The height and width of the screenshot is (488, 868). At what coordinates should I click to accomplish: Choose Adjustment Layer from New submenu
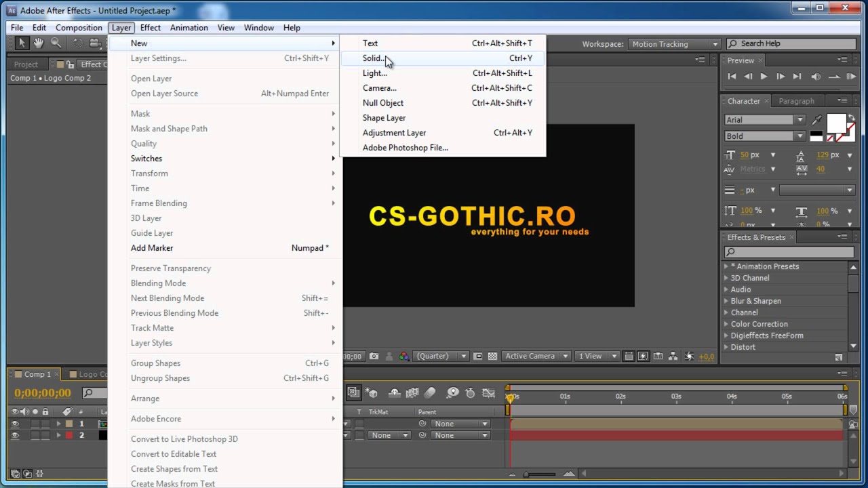tap(443, 133)
